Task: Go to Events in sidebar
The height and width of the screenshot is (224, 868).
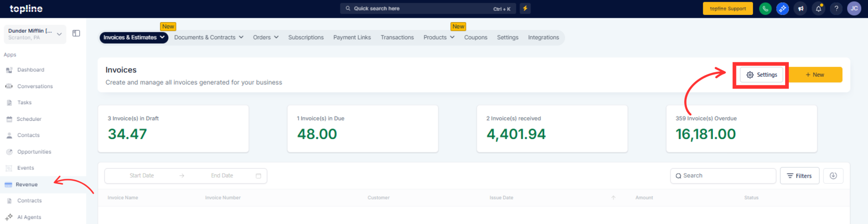Action: point(25,168)
